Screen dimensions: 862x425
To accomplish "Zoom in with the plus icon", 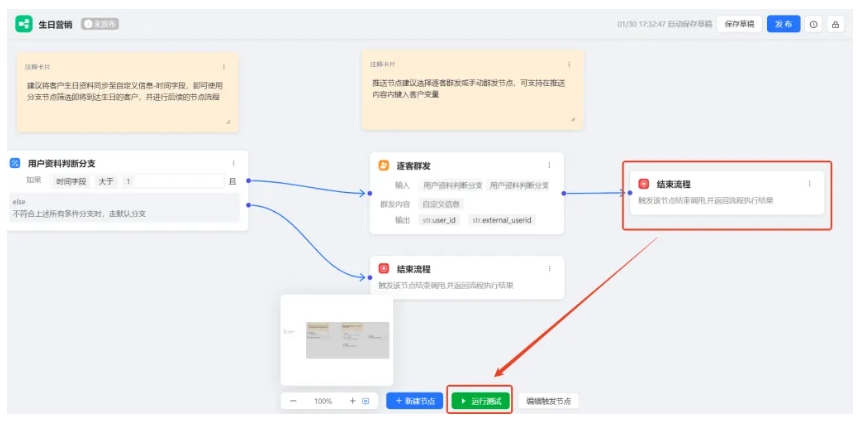I will click(352, 401).
